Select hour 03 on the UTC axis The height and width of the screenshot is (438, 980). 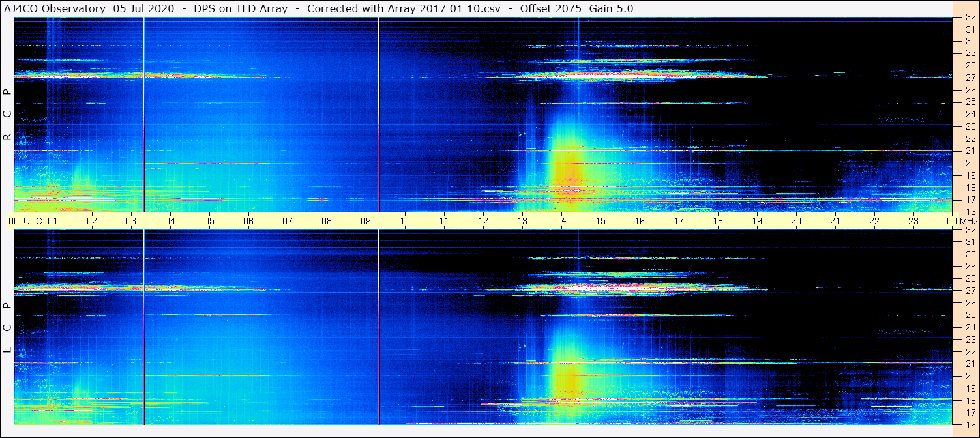[131, 221]
